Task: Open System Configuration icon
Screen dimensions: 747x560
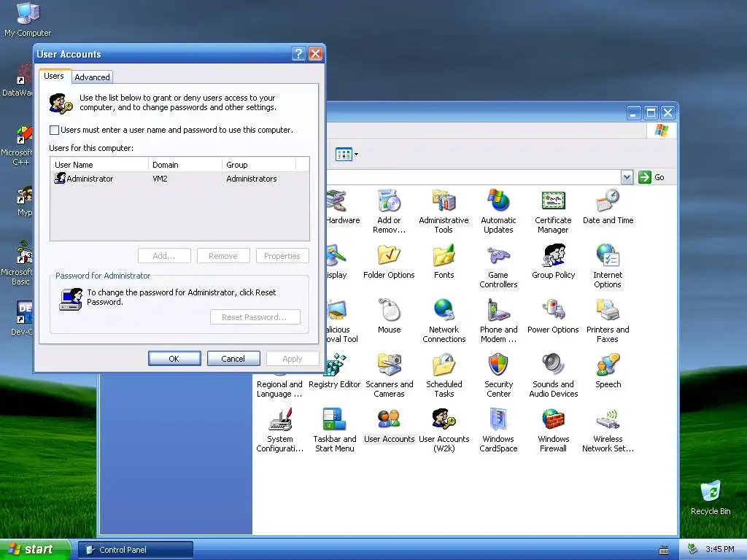Action: (x=279, y=430)
